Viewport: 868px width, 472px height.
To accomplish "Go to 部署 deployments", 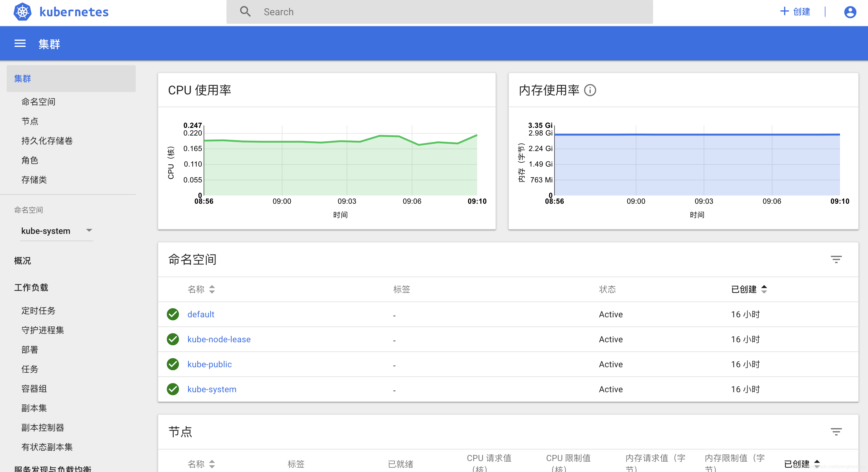I will 30,350.
